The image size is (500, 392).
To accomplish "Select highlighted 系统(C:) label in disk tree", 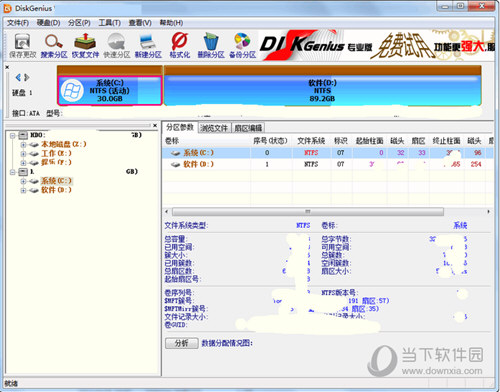I will pos(56,181).
